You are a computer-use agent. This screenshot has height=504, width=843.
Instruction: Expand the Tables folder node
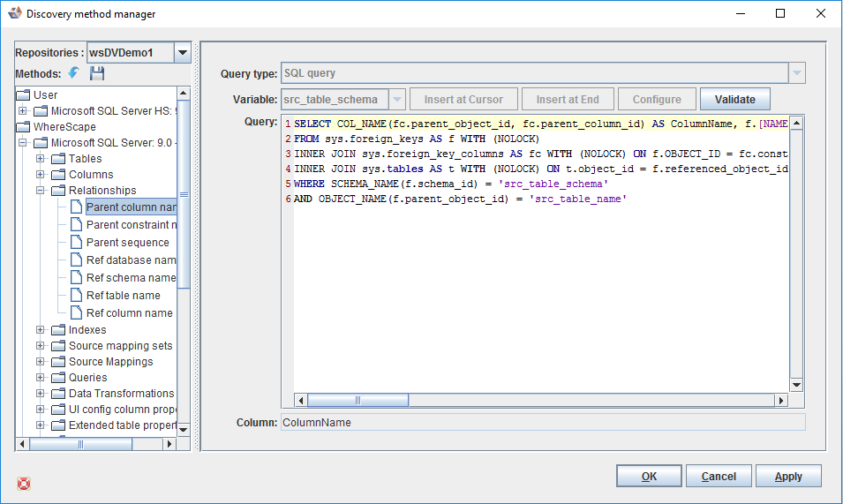pyautogui.click(x=41, y=159)
